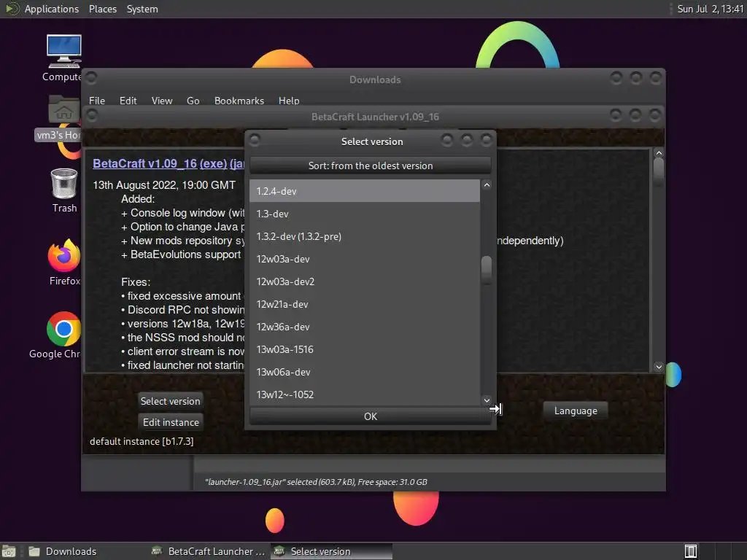747x560 pixels.
Task: Click changelog panel scroll-down arrow
Action: (x=659, y=367)
